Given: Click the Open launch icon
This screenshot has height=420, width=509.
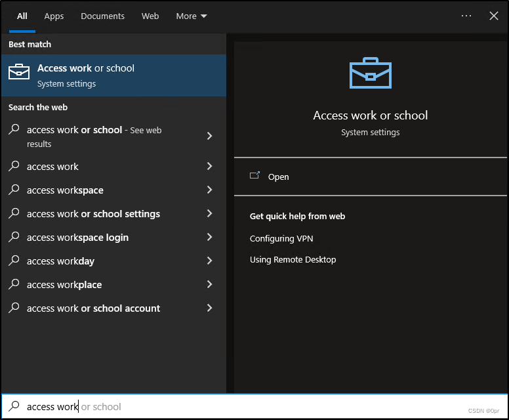Looking at the screenshot, I should click(x=254, y=175).
